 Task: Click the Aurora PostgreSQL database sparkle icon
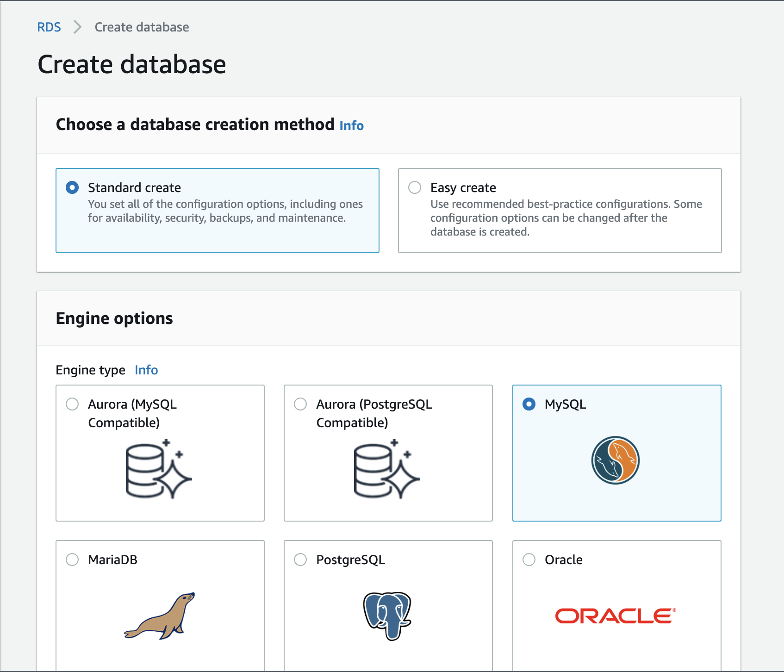point(387,469)
